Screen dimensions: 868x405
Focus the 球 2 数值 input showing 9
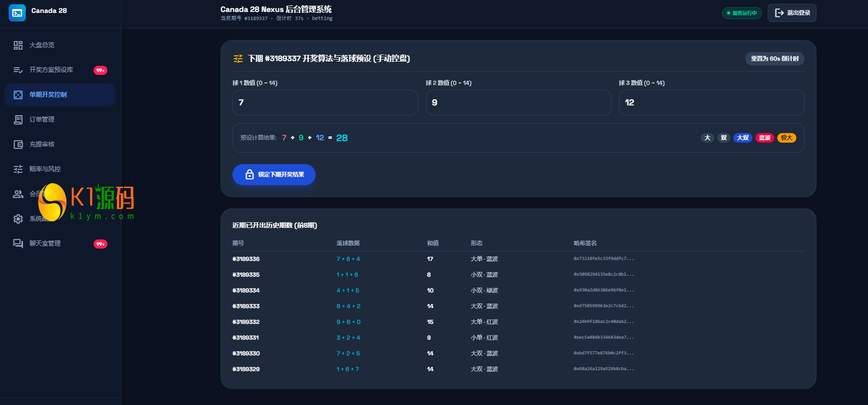click(x=519, y=103)
